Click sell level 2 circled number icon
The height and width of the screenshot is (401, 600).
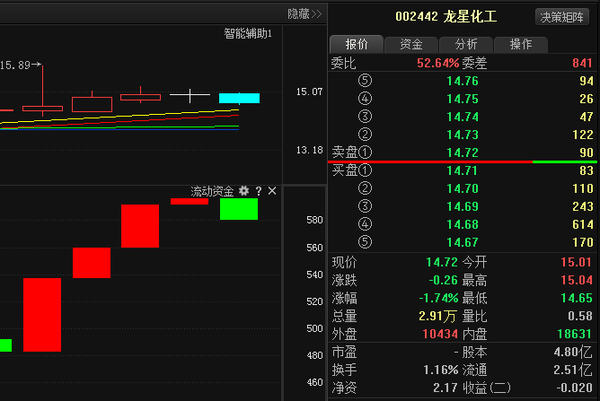[365, 134]
